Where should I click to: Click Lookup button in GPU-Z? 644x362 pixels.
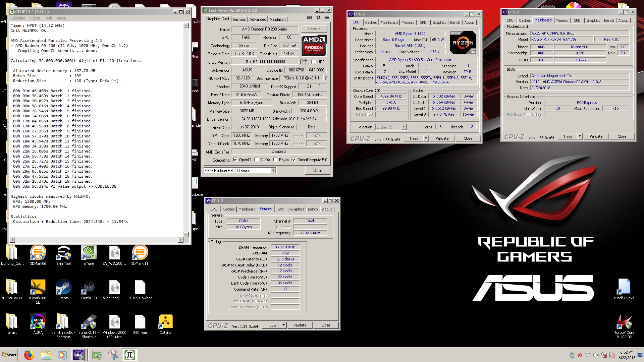pos(314,29)
